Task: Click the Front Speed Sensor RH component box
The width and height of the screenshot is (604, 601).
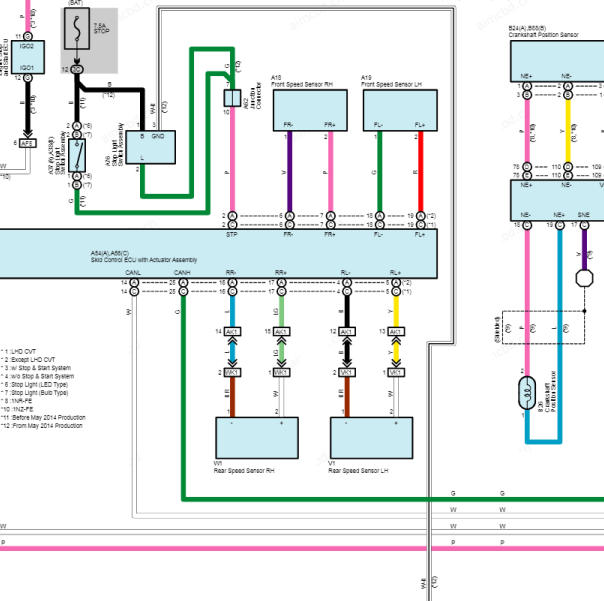Action: [x=310, y=111]
